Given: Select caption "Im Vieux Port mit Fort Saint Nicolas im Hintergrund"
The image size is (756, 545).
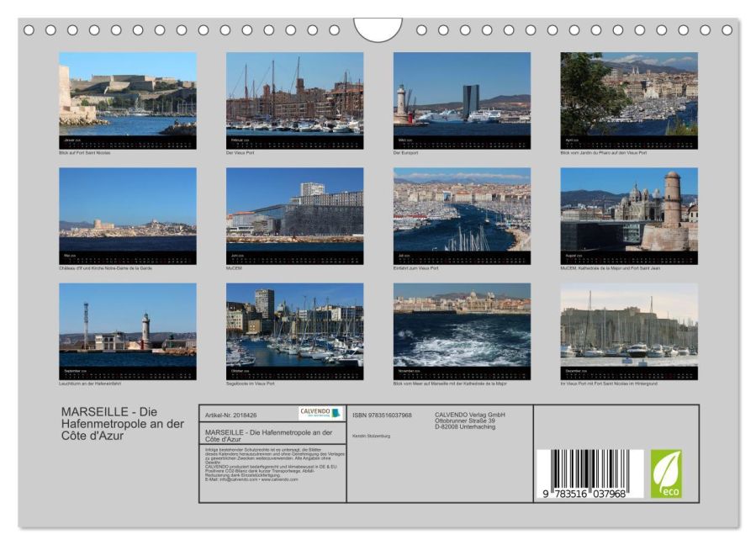Looking at the screenshot, I should (x=609, y=384).
